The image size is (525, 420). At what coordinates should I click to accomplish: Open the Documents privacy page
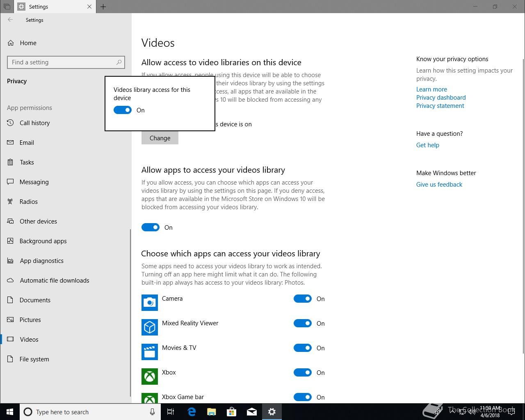66,300
